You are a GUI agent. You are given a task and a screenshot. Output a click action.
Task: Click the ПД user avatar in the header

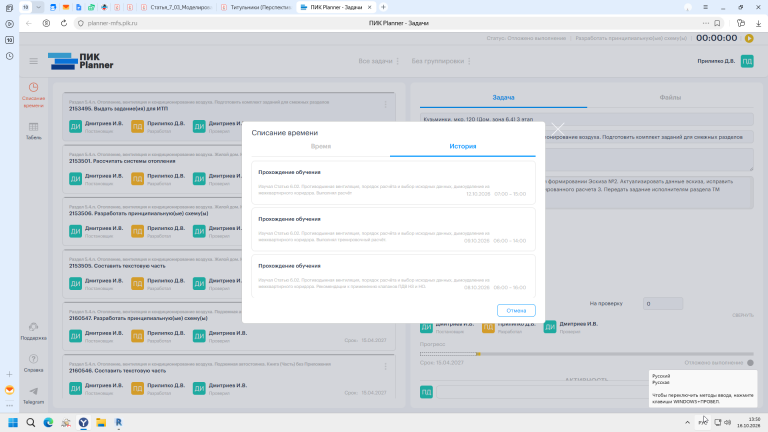pyautogui.click(x=747, y=61)
